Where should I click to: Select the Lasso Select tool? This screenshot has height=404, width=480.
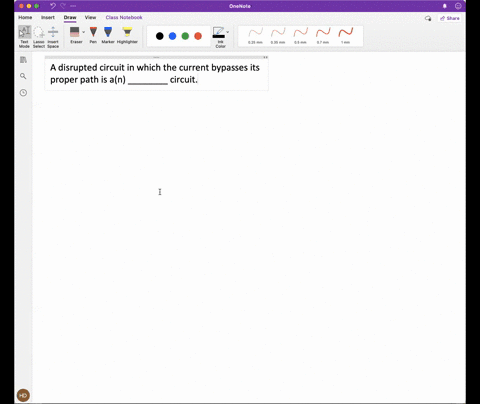point(39,37)
